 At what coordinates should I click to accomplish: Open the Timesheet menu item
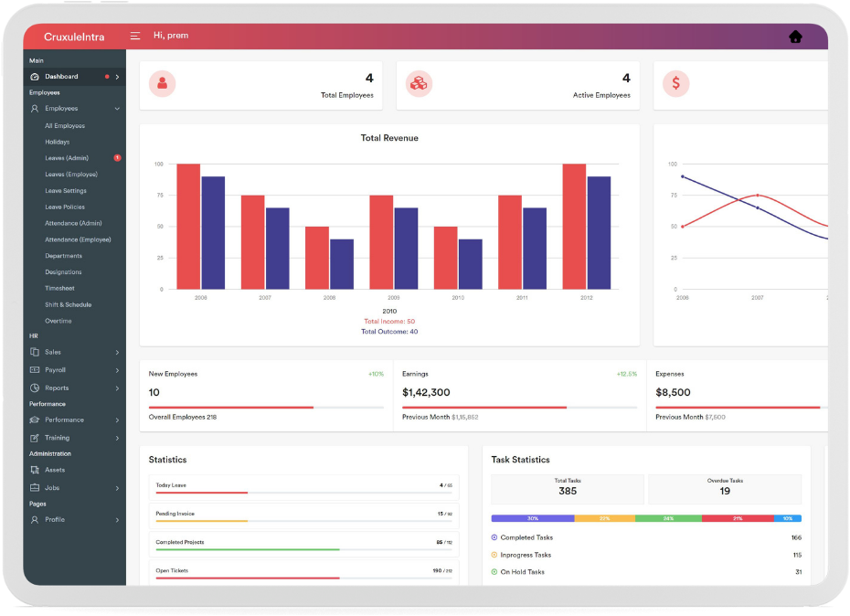(59, 289)
